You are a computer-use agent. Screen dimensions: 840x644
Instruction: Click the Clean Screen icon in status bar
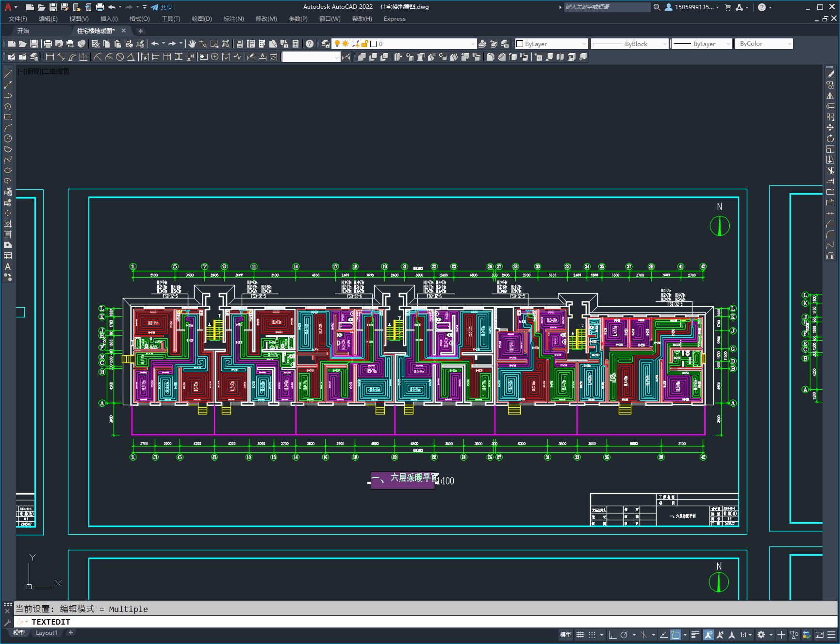[819, 635]
